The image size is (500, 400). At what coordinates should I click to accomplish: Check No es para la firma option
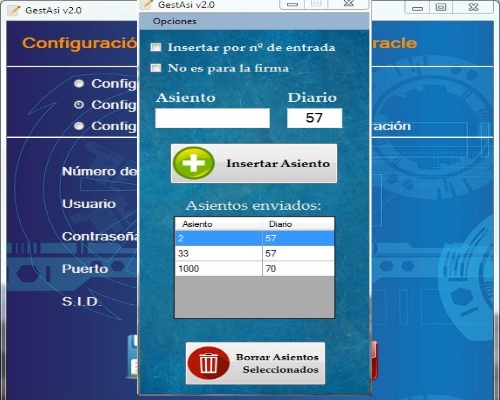pos(156,68)
